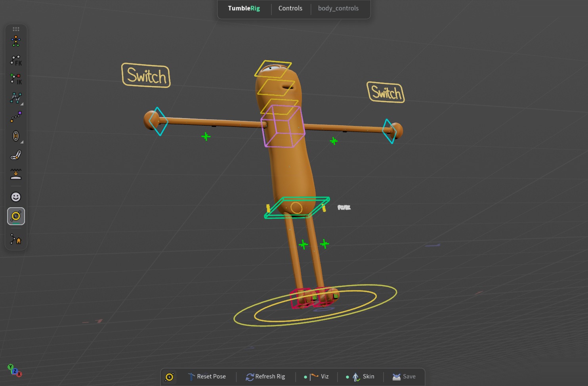Open the smiley face tool
Viewport: 588px width, 386px height.
[16, 197]
